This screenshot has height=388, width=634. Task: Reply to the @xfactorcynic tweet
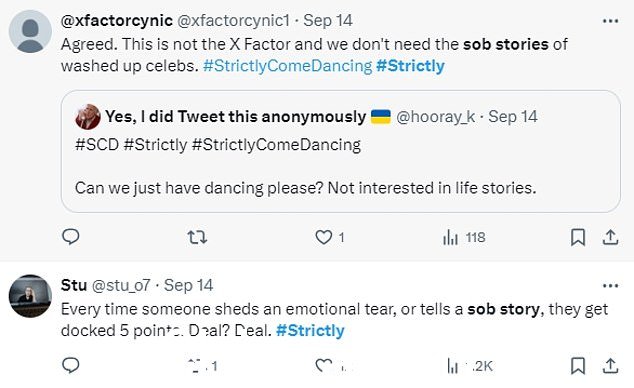[70, 237]
